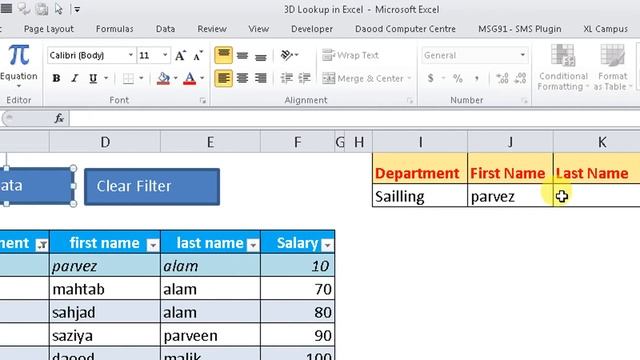Image resolution: width=640 pixels, height=360 pixels.
Task: Open borders dropdown arrow
Action: pos(141,78)
